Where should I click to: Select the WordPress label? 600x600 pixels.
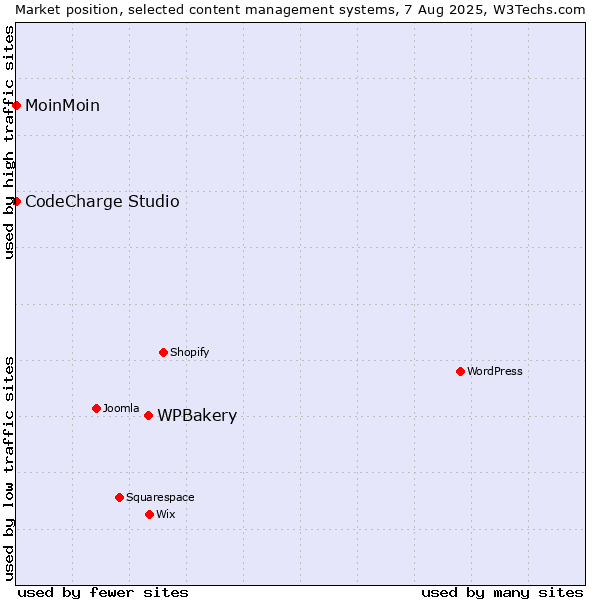pyautogui.click(x=494, y=372)
